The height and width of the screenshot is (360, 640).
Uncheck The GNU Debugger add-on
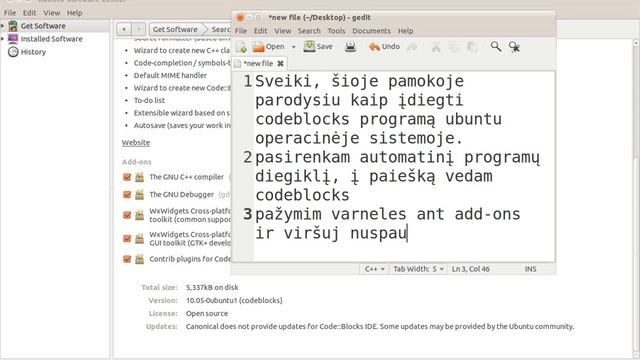click(127, 195)
